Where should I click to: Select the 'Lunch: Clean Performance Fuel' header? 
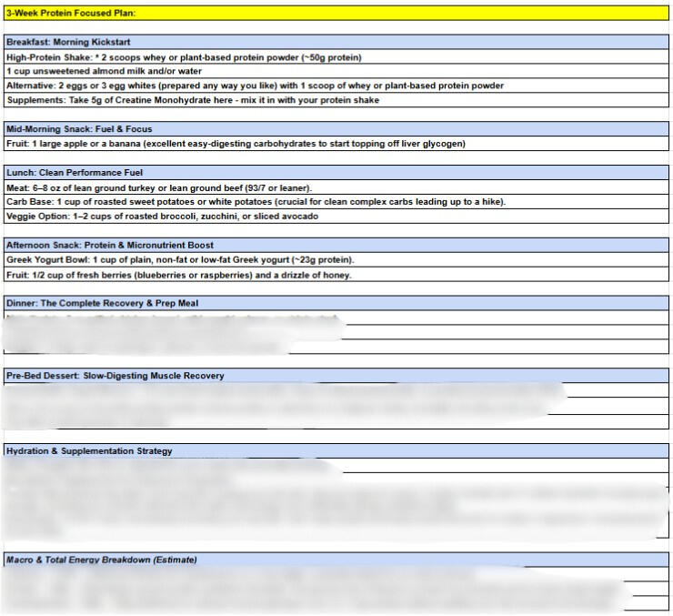(x=336, y=173)
